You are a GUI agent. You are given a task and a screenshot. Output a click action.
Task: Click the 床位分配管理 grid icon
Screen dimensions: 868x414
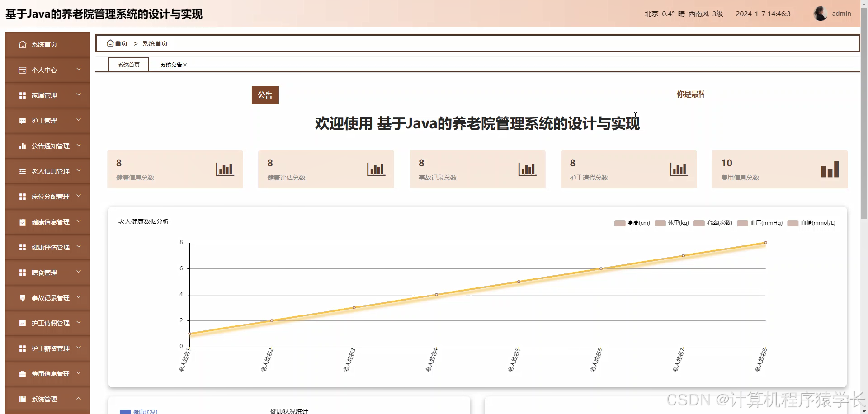pos(23,197)
